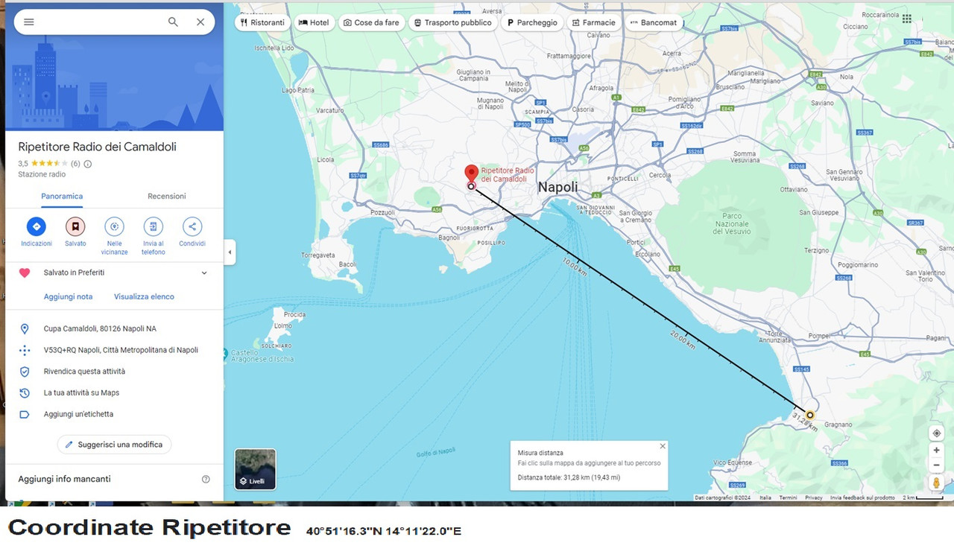Click the pink heart Preferiti icon
This screenshot has width=954, height=560.
(25, 273)
